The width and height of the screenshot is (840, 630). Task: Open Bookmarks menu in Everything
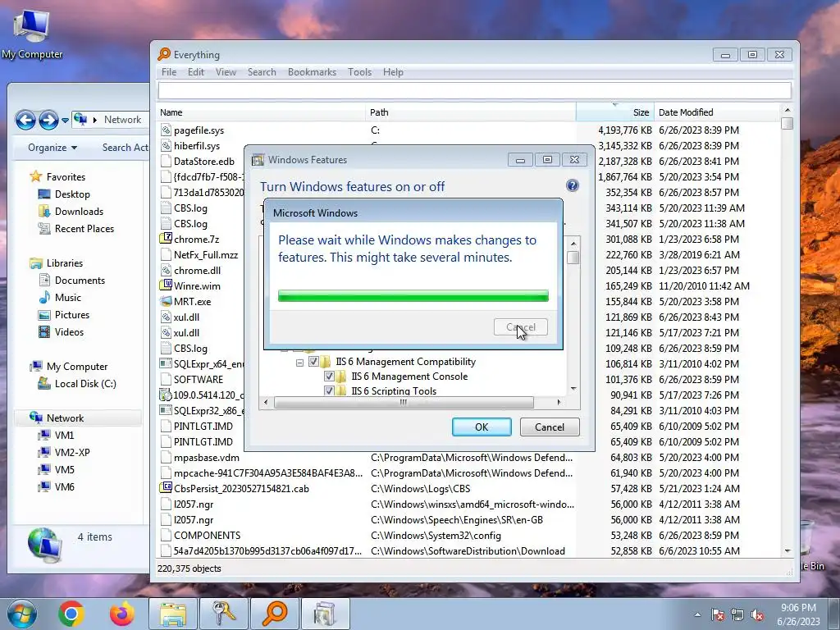coord(312,72)
